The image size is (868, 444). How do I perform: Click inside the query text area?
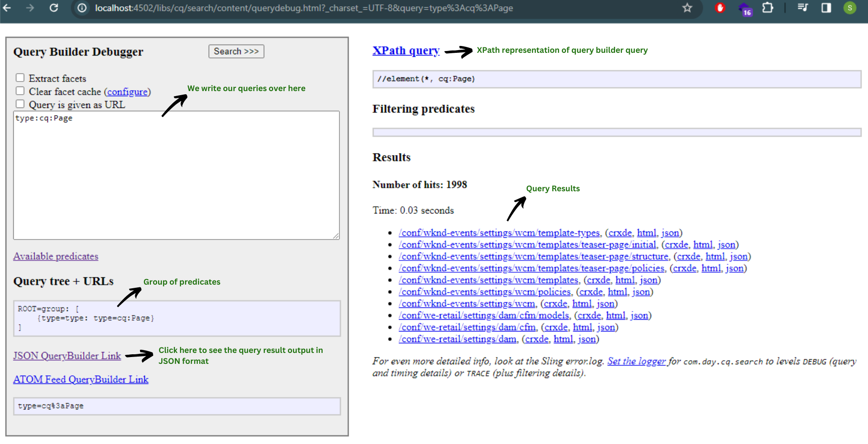pyautogui.click(x=176, y=173)
